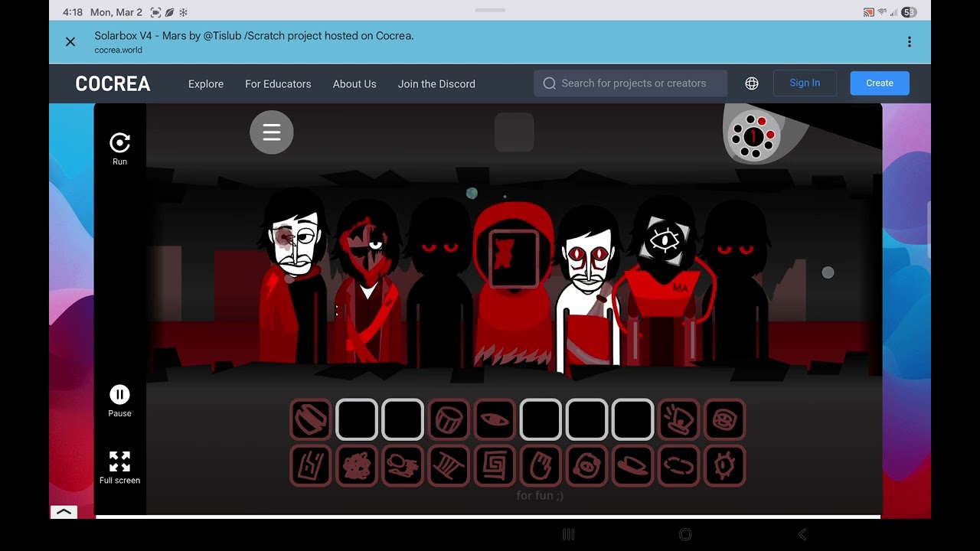Select the oval with scribble sound icon
This screenshot has height=551, width=980.
[403, 465]
